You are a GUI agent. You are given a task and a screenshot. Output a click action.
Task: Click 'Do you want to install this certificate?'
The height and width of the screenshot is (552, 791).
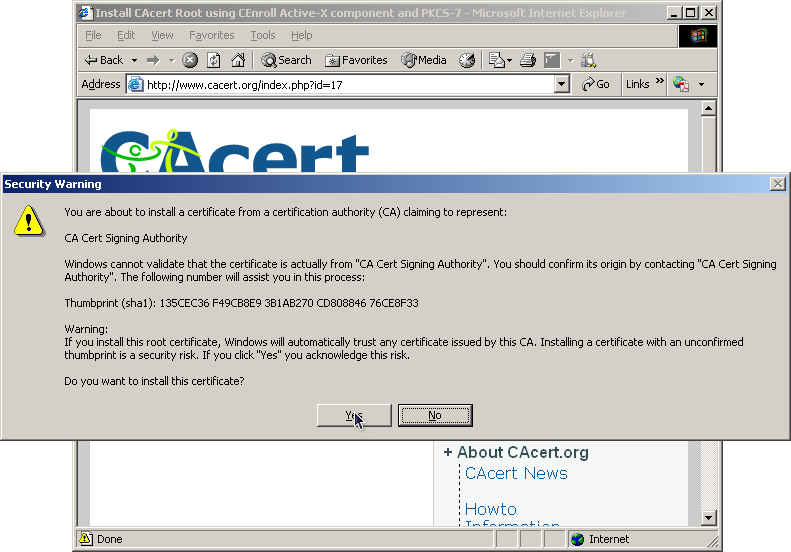154,381
